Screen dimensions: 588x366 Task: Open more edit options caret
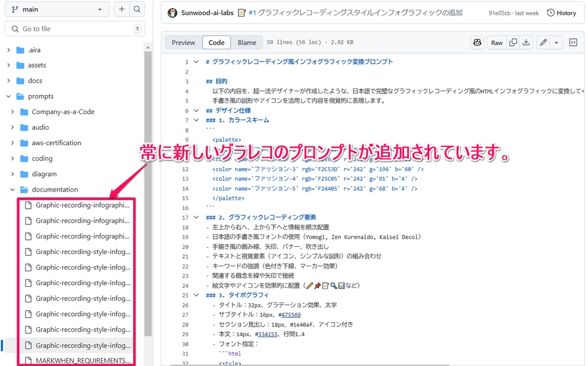tap(556, 42)
